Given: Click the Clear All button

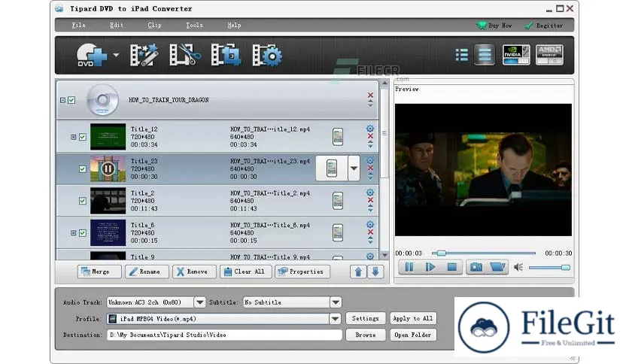Looking at the screenshot, I should [245, 271].
